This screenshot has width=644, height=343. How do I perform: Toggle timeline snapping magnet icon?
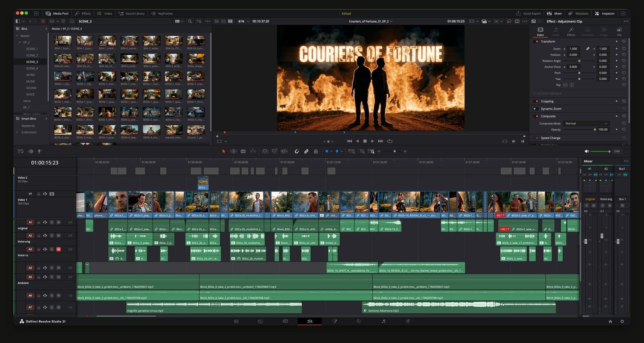[297, 151]
